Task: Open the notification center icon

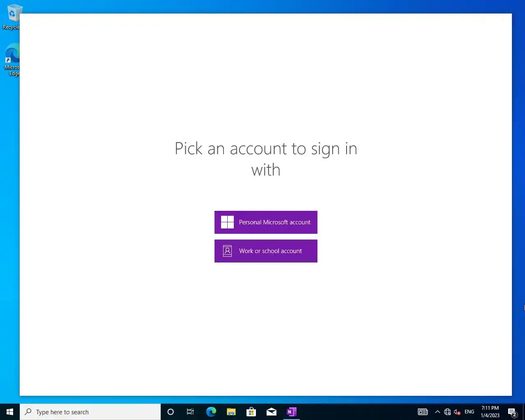Action: [x=512, y=412]
